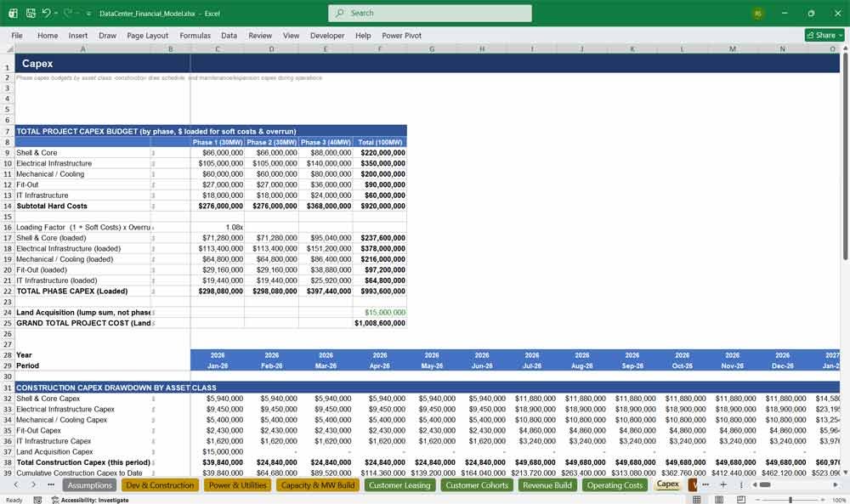Viewport: 850px width, 504px height.
Task: Click the Select All corner triangle
Action: (8, 48)
